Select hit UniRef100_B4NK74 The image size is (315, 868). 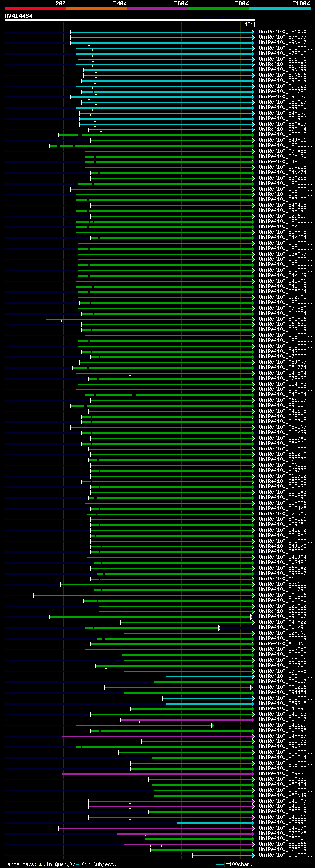[283, 173]
